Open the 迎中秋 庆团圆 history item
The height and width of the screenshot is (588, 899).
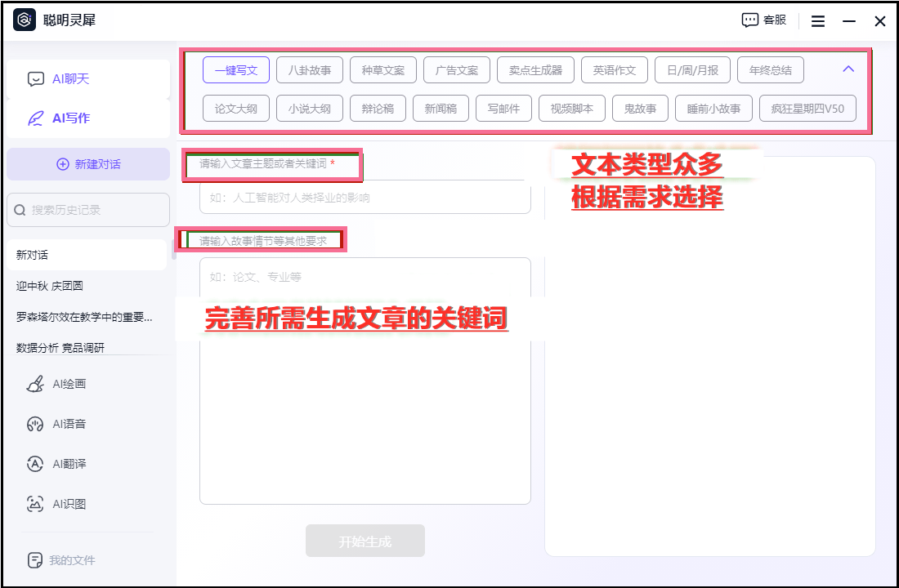(50, 286)
